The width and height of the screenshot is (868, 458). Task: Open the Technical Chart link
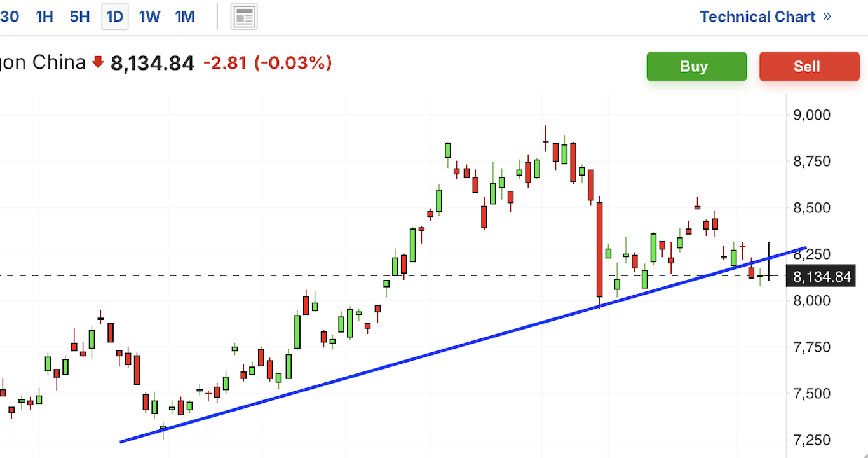pos(757,17)
